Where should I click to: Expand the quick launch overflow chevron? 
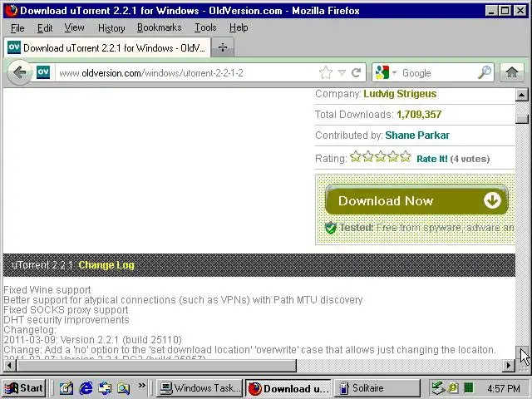[x=142, y=385]
